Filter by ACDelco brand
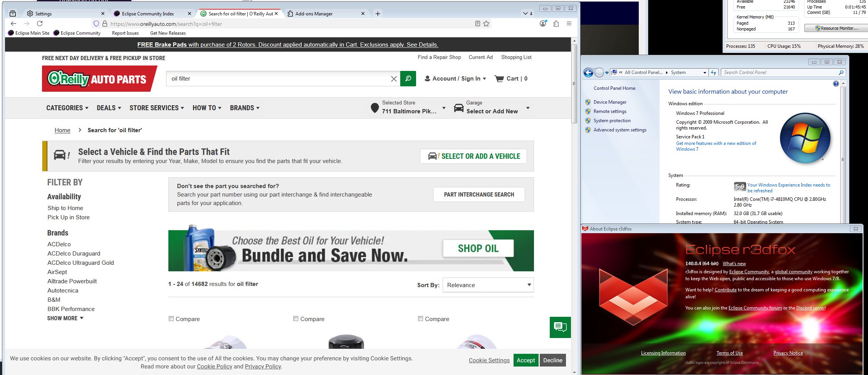The height and width of the screenshot is (375, 868). [x=59, y=244]
